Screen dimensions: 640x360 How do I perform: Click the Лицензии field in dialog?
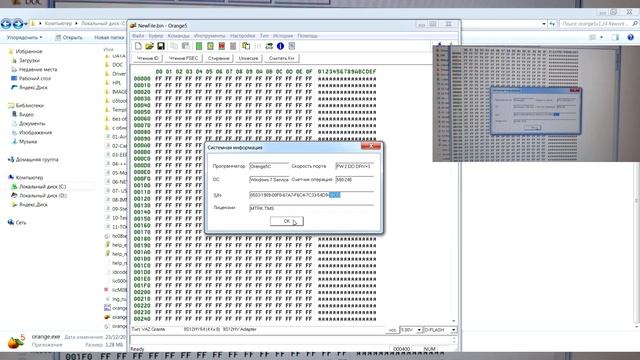tap(311, 208)
